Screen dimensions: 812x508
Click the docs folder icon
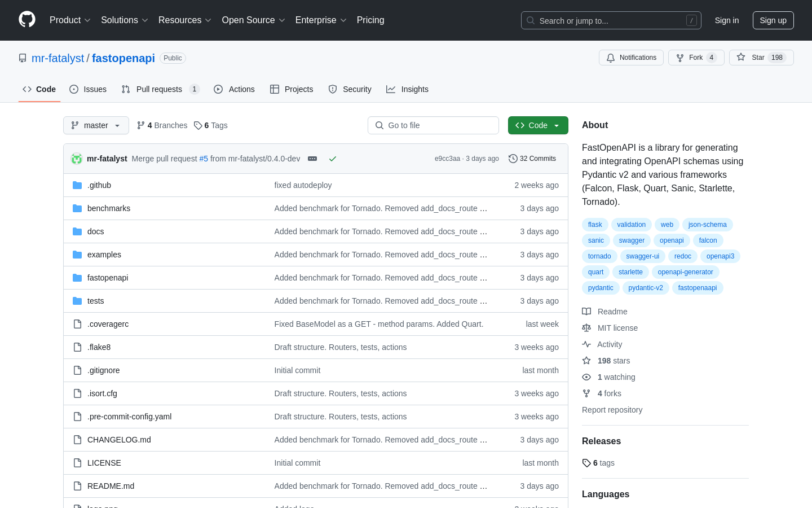tap(77, 231)
